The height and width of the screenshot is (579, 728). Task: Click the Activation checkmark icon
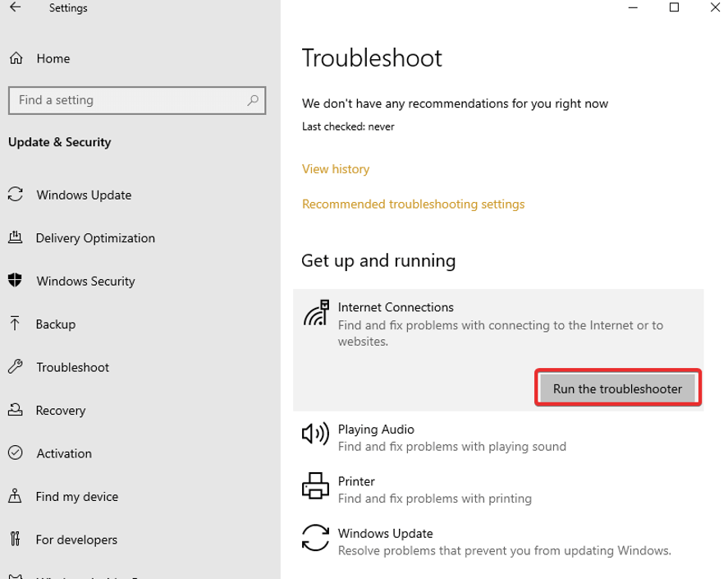coord(15,453)
